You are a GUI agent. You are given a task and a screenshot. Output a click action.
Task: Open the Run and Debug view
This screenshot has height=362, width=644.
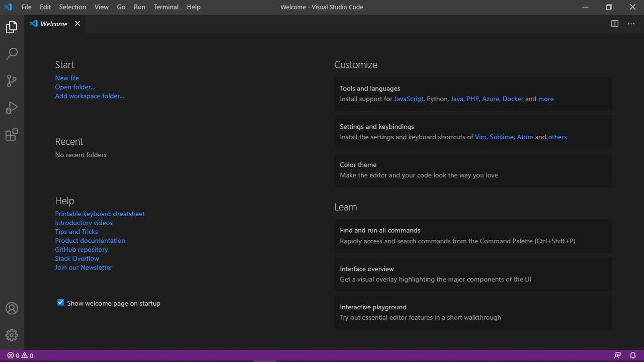coord(12,108)
